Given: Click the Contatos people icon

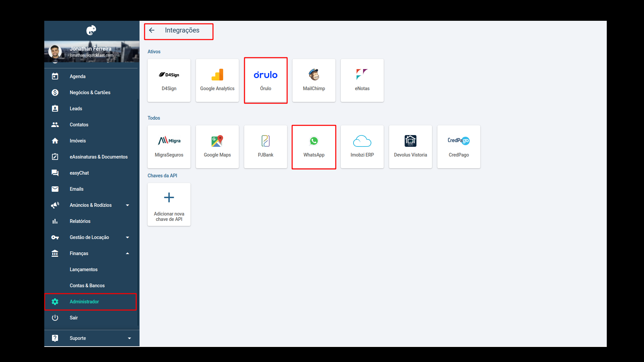Looking at the screenshot, I should (55, 125).
